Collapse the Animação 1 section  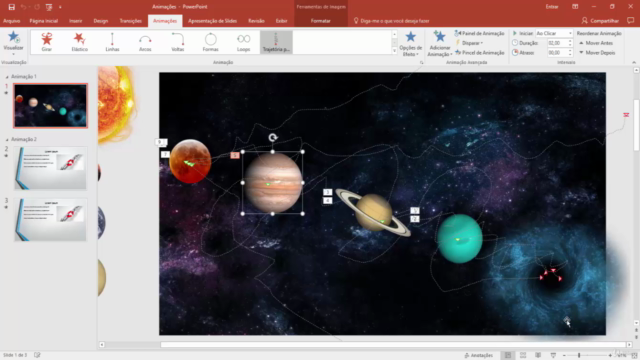7,77
